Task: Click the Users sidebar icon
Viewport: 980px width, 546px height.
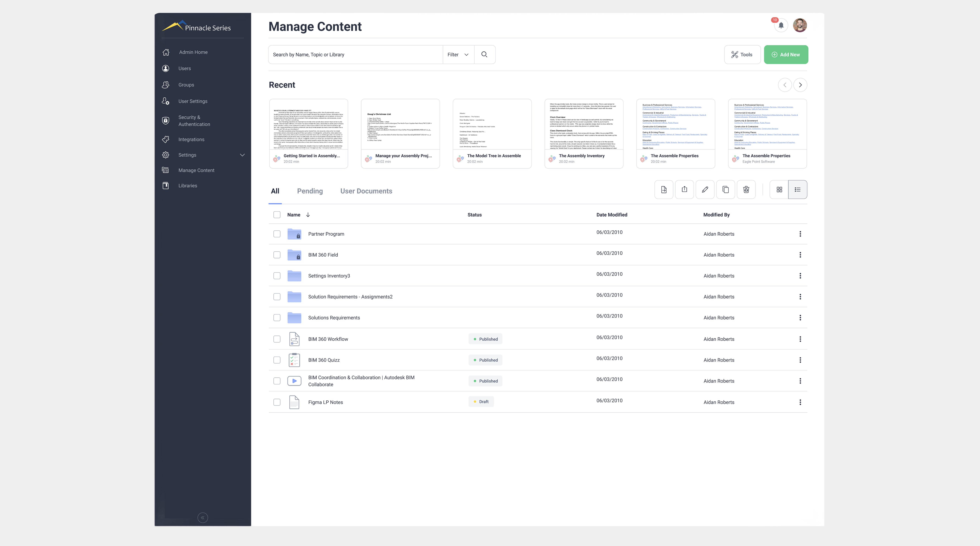Action: (x=165, y=68)
